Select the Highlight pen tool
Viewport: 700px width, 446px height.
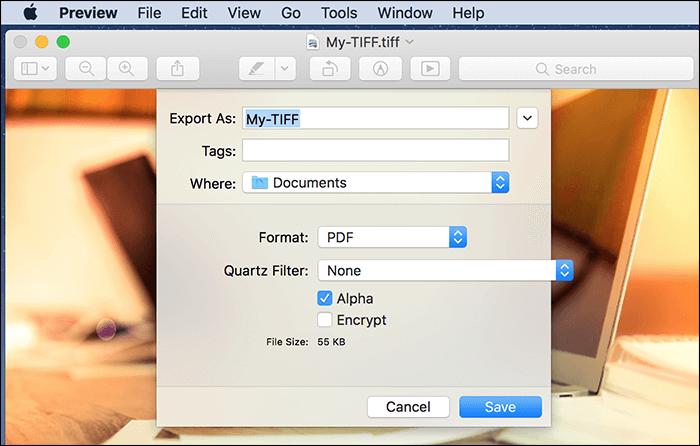pos(257,69)
